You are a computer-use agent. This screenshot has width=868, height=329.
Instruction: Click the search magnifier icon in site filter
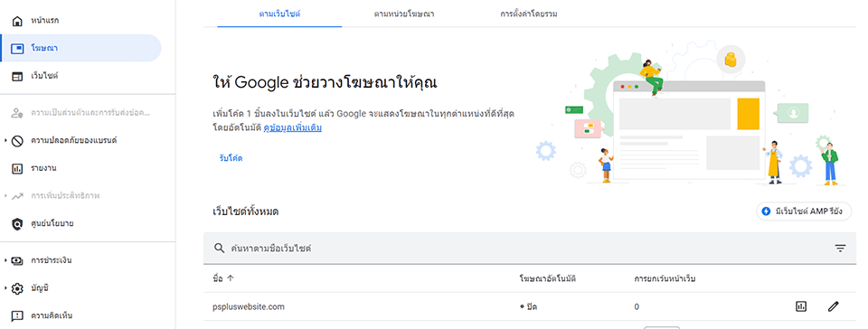click(x=219, y=249)
